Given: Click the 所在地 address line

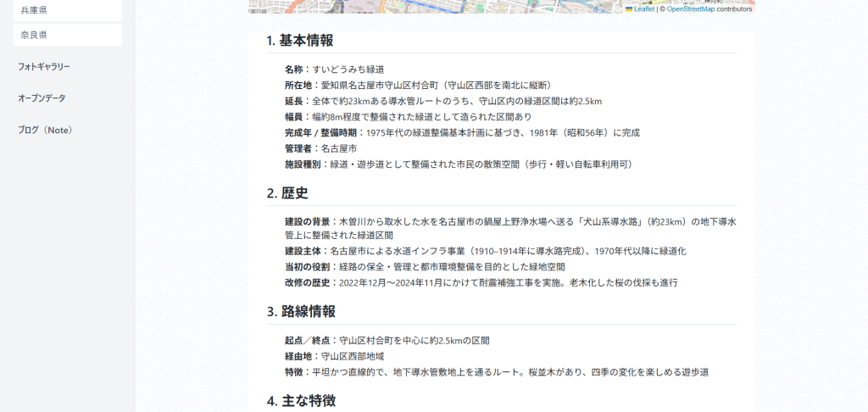Looking at the screenshot, I should tap(419, 86).
